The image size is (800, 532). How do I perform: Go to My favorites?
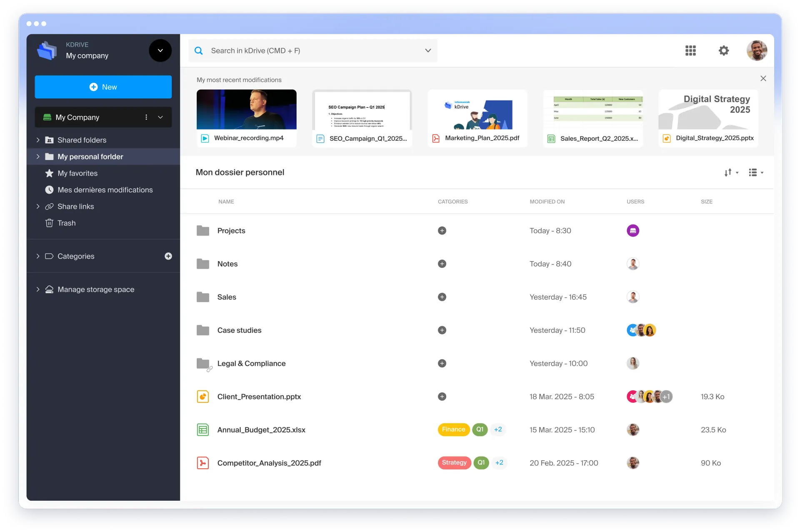coord(77,173)
